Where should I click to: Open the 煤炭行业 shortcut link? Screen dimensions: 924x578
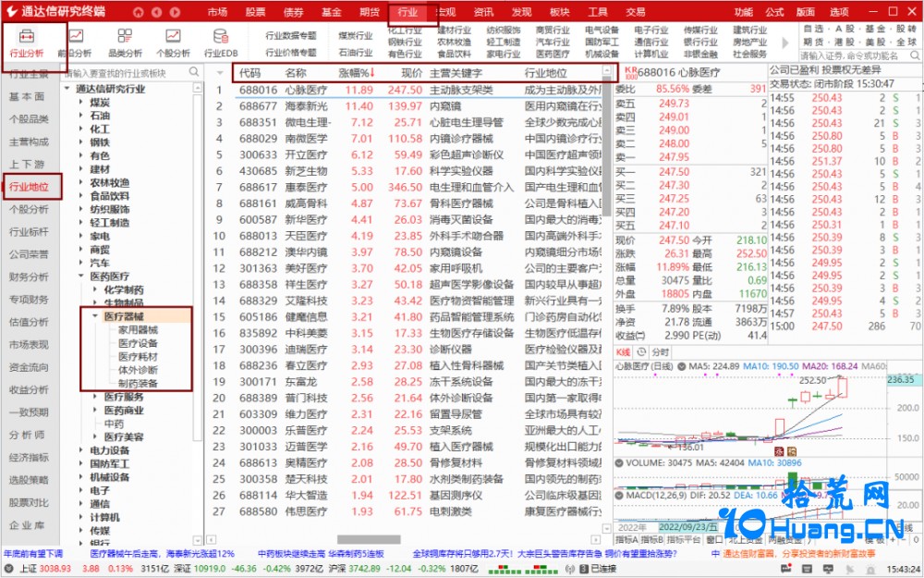[356, 35]
